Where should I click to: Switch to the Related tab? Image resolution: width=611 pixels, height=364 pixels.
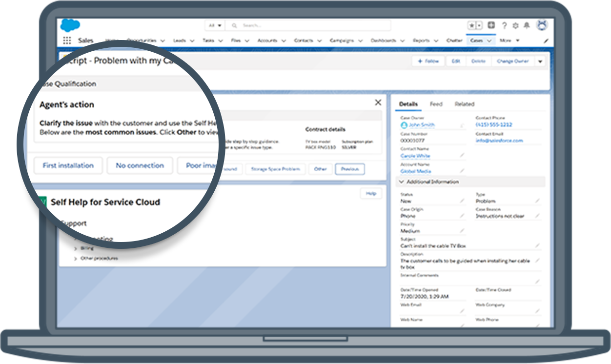pos(464,104)
